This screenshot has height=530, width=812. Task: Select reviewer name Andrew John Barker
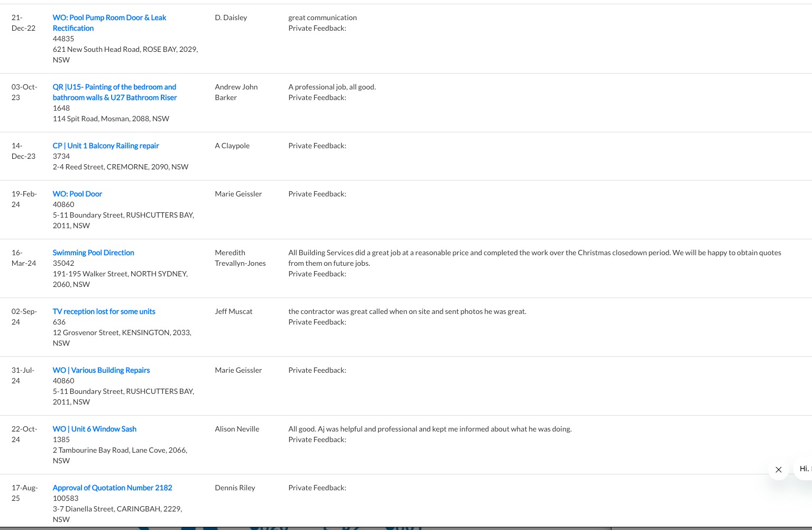[236, 92]
